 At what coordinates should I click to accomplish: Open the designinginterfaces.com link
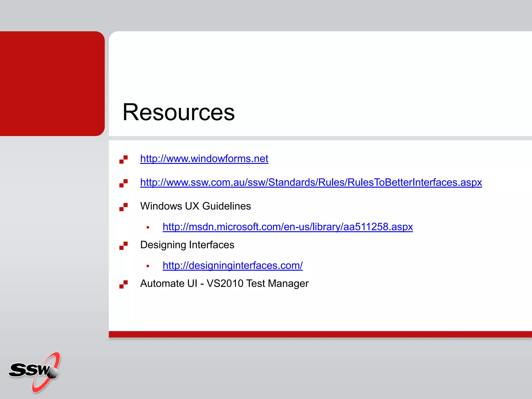coord(232,265)
